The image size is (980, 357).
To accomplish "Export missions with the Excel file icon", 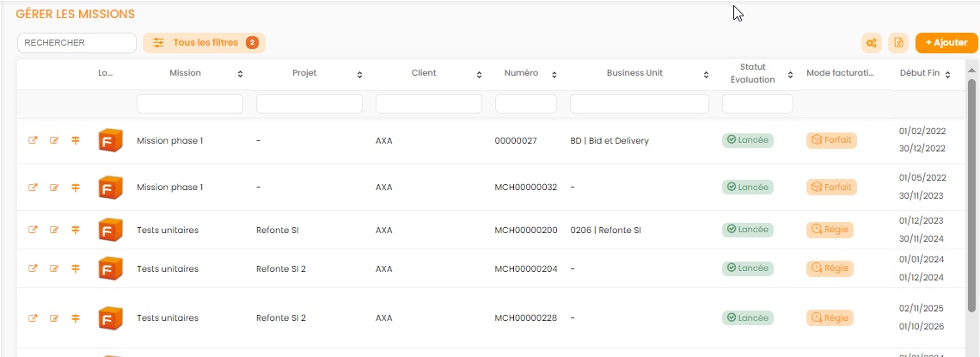I will click(x=897, y=43).
